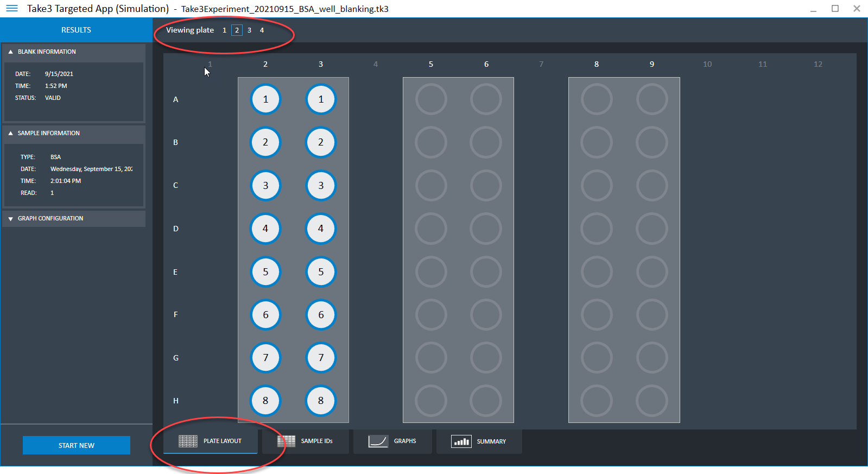Select sample well 1 in column 2

tap(265, 99)
